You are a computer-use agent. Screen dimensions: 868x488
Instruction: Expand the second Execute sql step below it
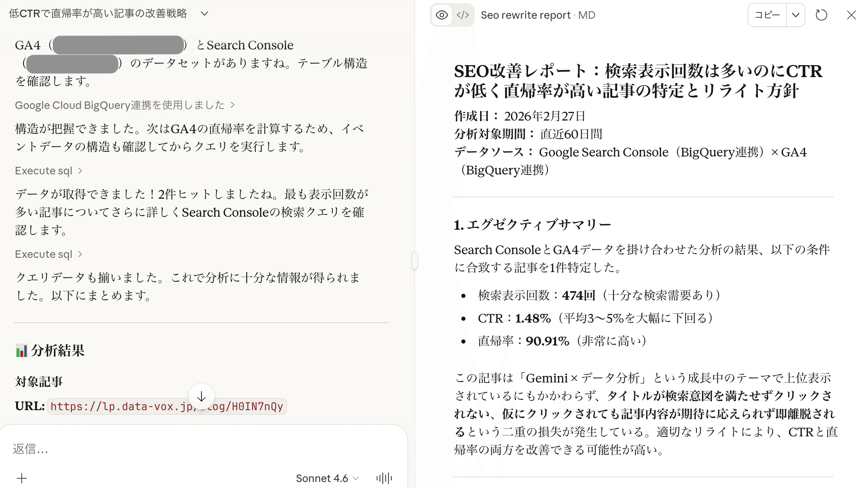49,254
